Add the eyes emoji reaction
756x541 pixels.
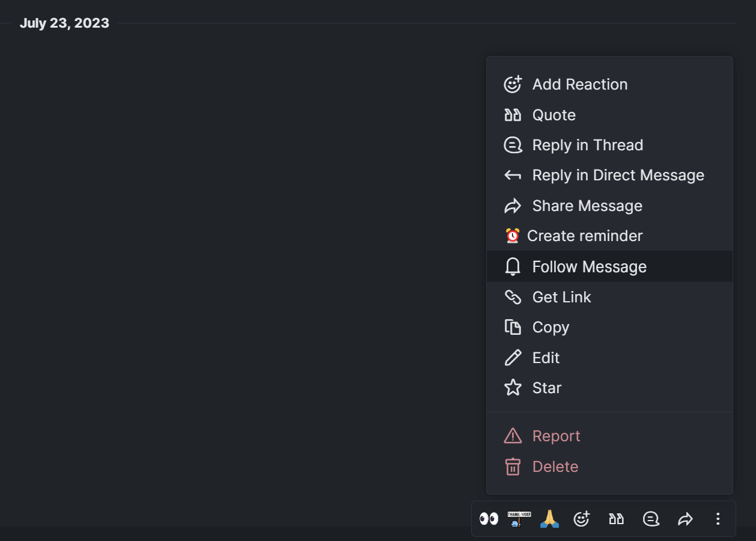[489, 518]
